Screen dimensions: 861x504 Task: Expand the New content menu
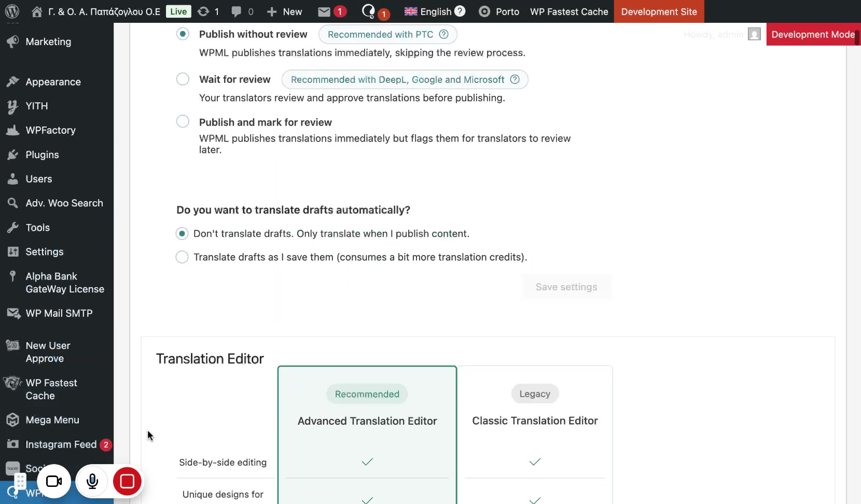tap(285, 11)
